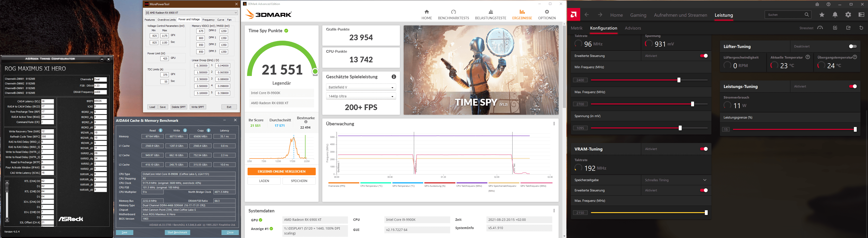Switch to the Overdrive Limits tab
This screenshot has height=238, width=868.
[x=166, y=20]
